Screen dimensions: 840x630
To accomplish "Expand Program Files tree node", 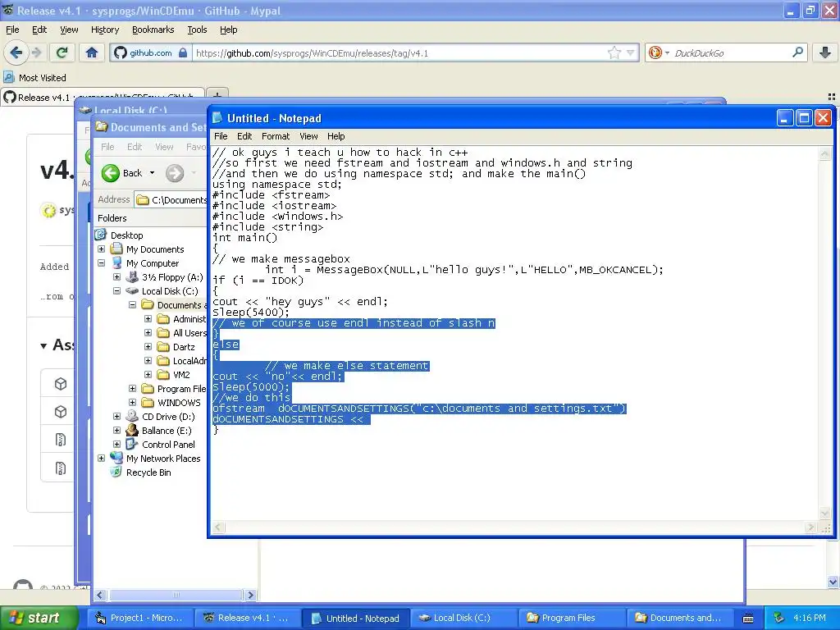I will tap(132, 388).
